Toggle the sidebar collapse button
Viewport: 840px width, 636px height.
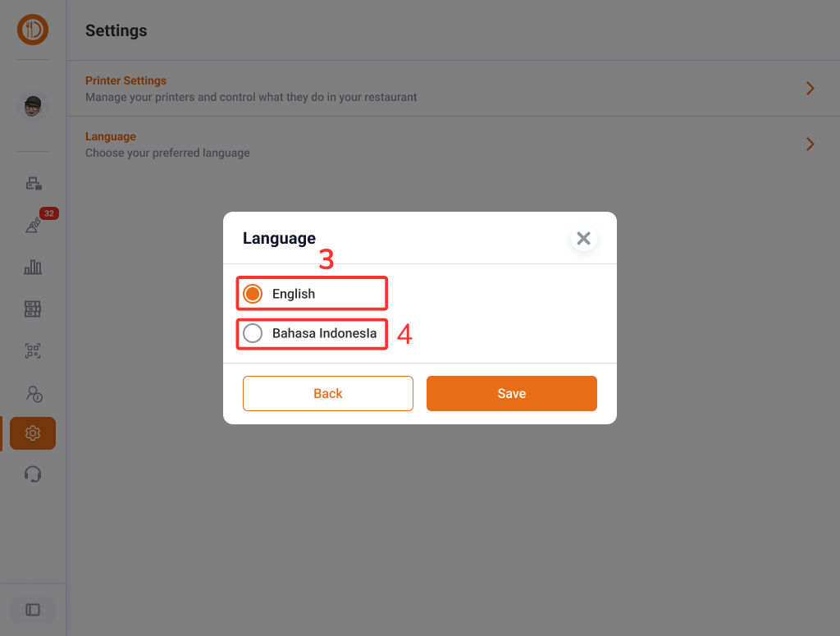pyautogui.click(x=33, y=610)
